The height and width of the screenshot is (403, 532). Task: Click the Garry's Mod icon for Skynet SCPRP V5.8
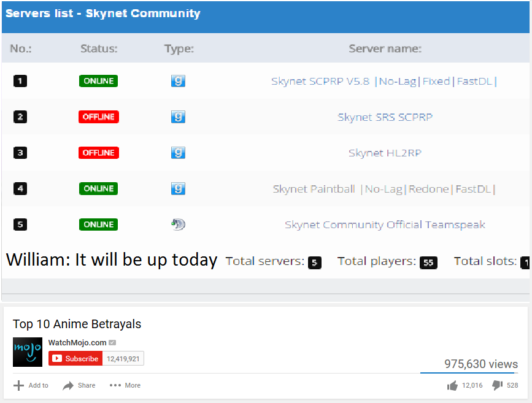tap(178, 81)
